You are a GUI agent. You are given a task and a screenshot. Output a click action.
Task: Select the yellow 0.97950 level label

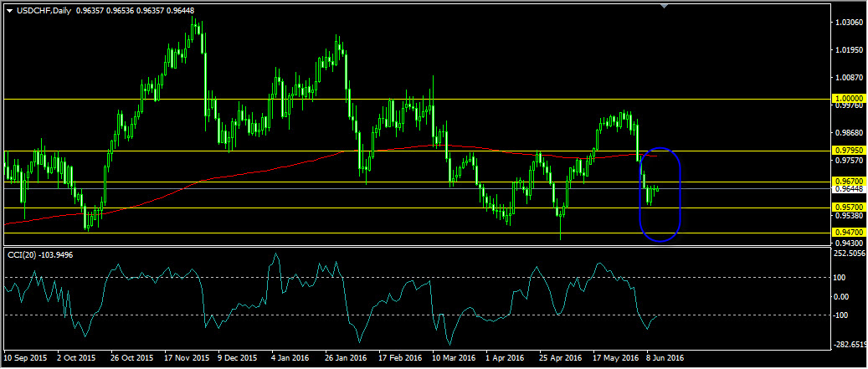849,151
